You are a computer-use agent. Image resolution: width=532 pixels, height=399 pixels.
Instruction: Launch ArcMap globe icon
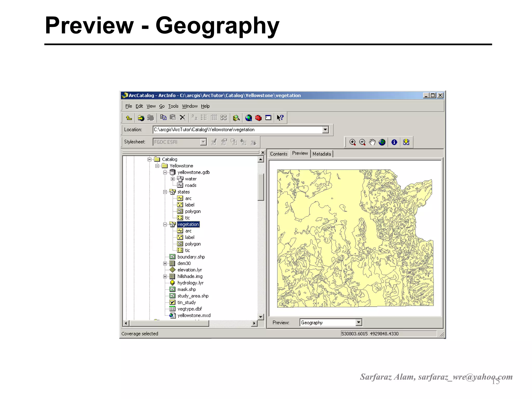249,118
